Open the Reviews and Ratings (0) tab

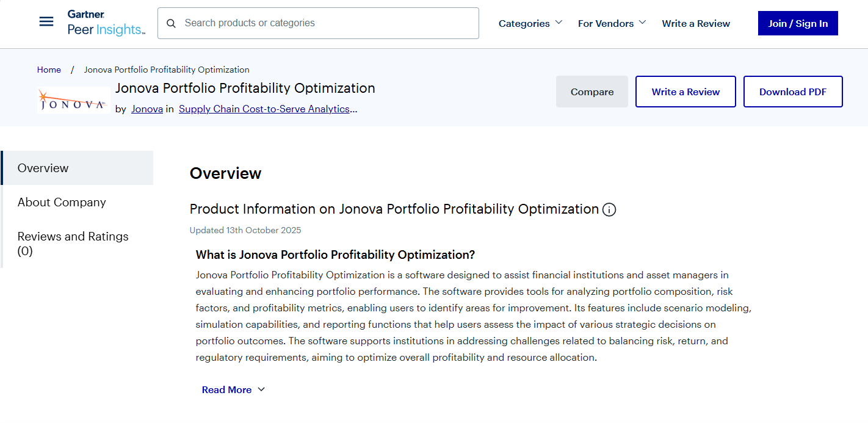point(77,244)
